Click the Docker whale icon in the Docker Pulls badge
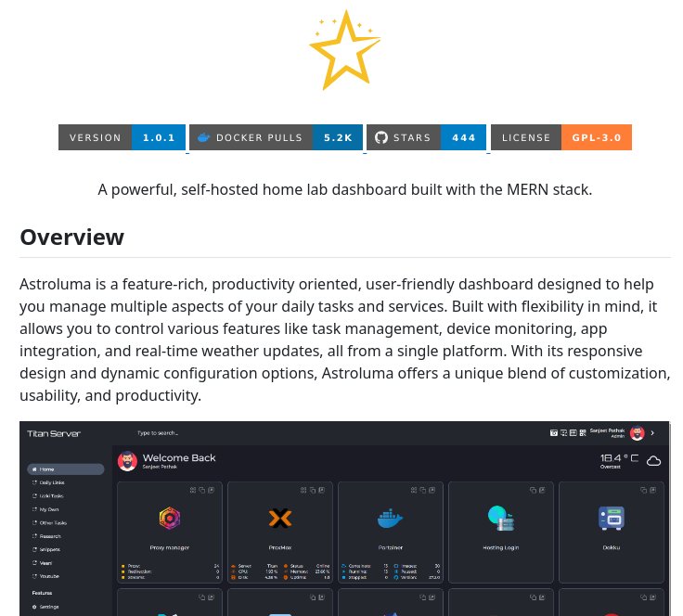 (203, 137)
